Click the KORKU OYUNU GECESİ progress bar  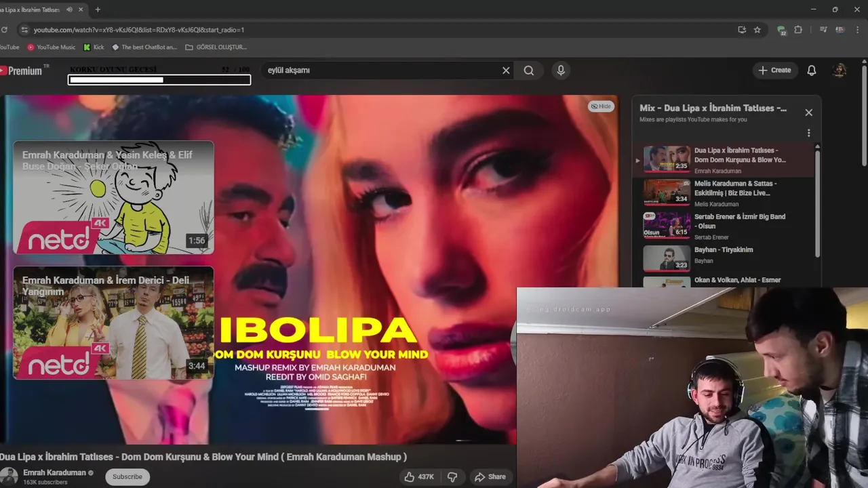coord(159,80)
